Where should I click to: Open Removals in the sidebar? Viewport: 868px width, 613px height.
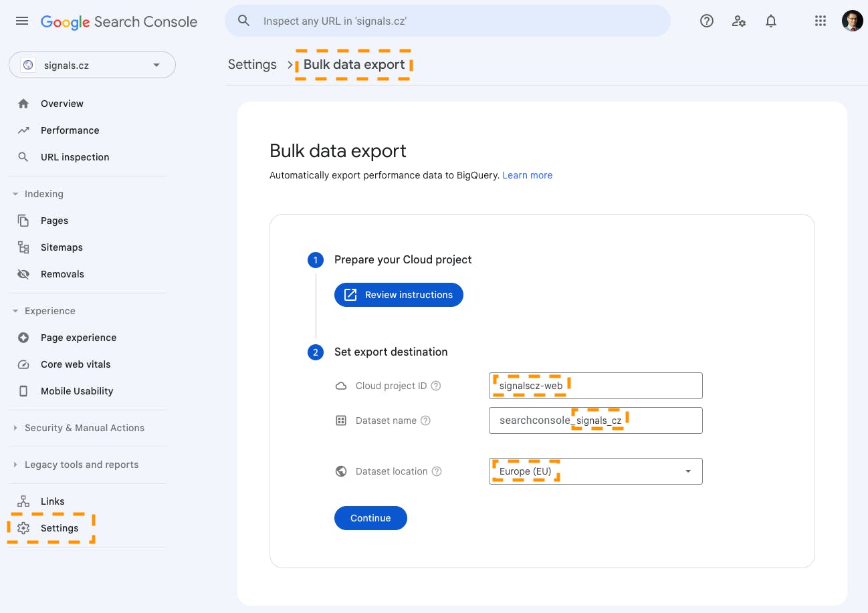click(x=62, y=274)
